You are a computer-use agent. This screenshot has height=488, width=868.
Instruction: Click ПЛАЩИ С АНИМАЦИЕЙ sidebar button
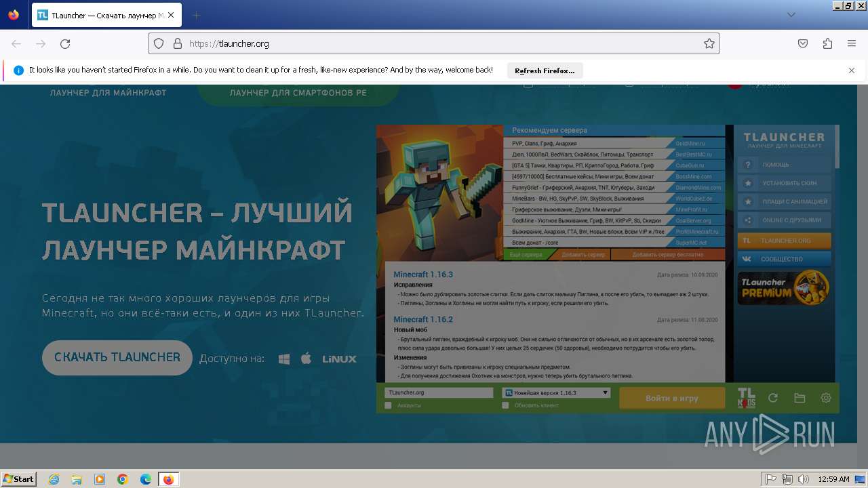point(784,202)
